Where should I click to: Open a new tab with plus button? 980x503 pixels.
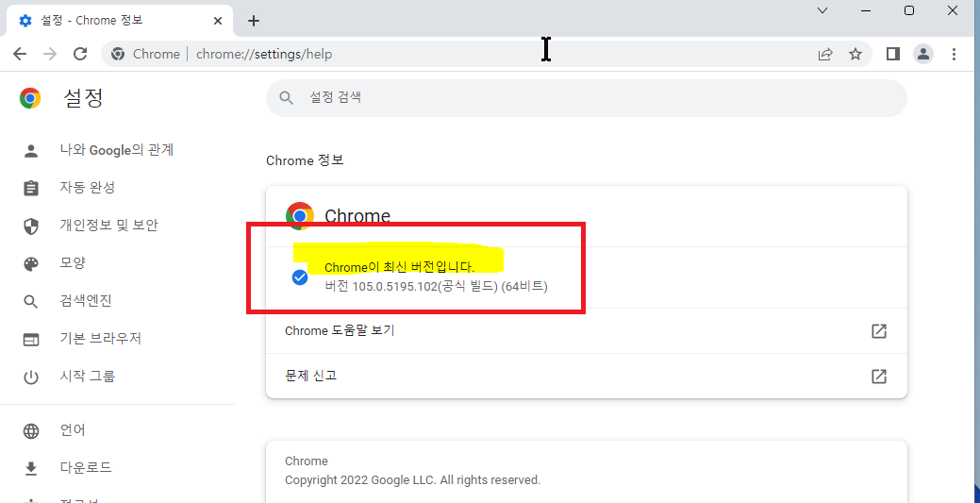coord(253,21)
